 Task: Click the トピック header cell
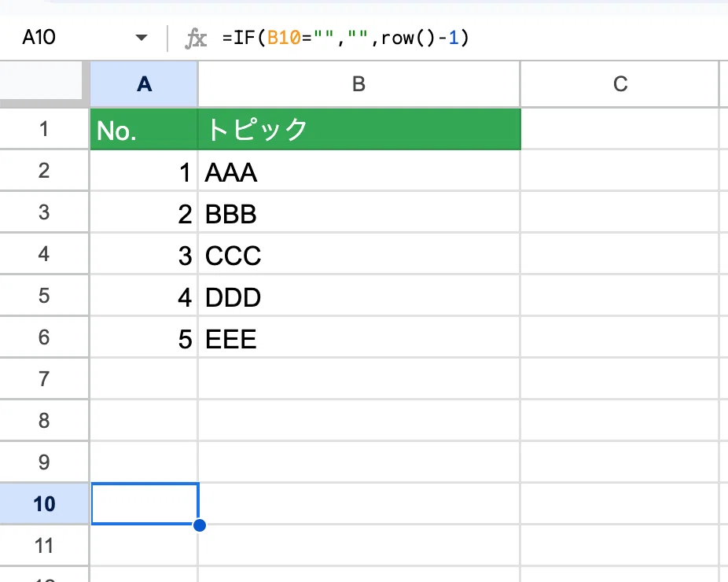click(x=359, y=129)
